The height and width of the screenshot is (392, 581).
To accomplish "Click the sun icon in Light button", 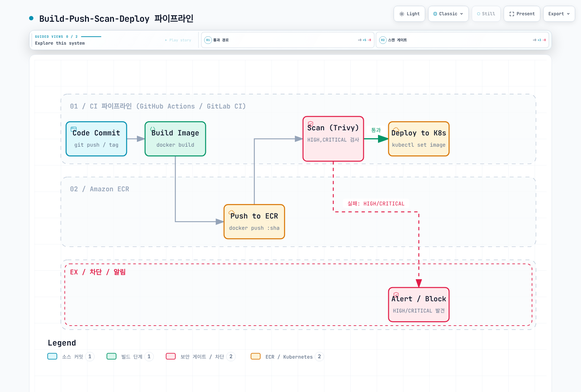I will click(x=402, y=14).
